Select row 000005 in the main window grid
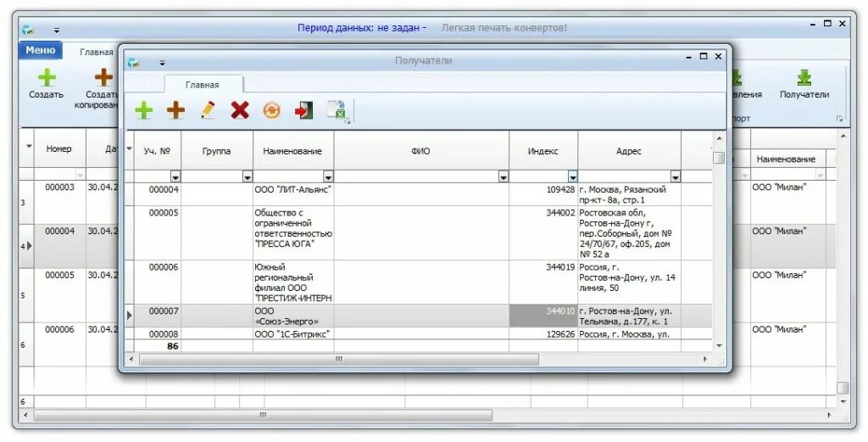The height and width of the screenshot is (442, 868). pyautogui.click(x=60, y=295)
